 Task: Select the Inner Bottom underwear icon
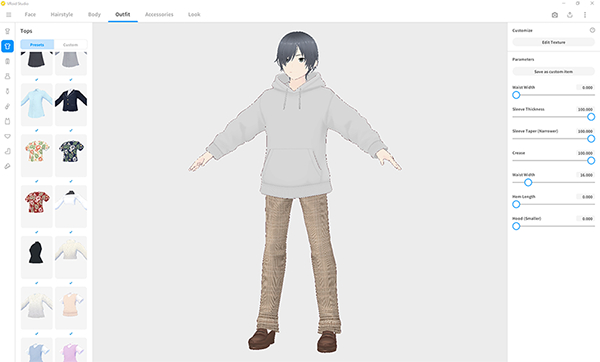(7, 136)
